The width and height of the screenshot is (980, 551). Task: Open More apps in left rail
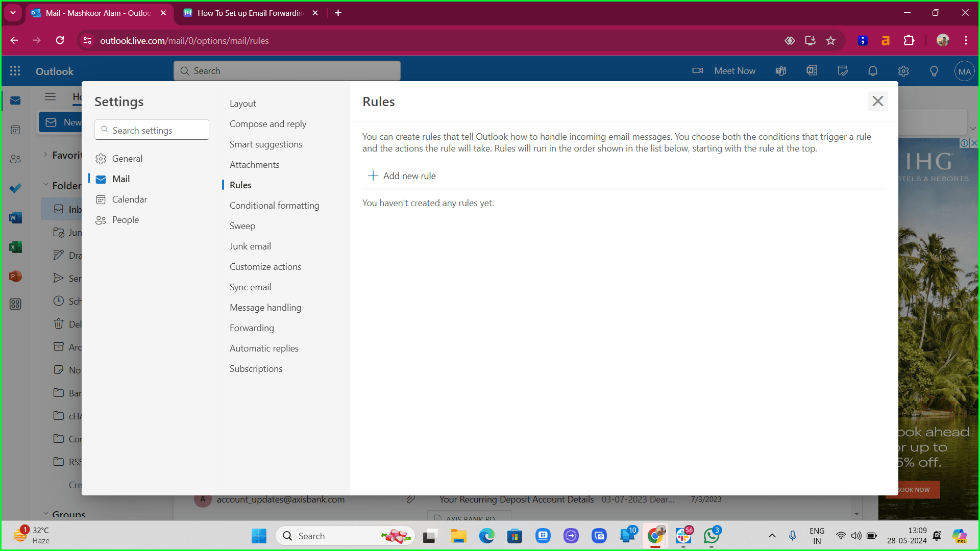pyautogui.click(x=15, y=305)
